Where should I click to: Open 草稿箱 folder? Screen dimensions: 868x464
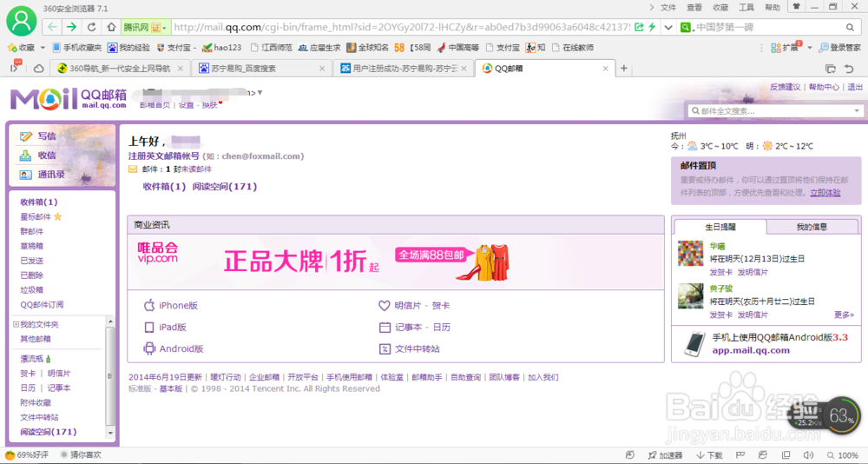(x=31, y=246)
